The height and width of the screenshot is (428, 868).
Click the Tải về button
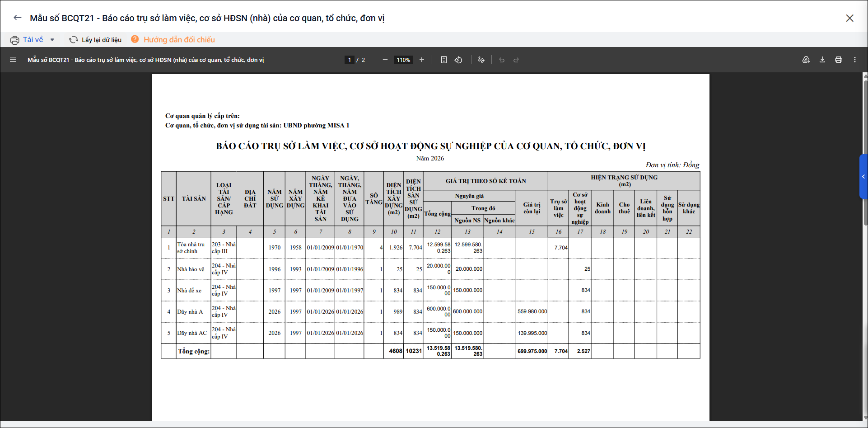33,40
